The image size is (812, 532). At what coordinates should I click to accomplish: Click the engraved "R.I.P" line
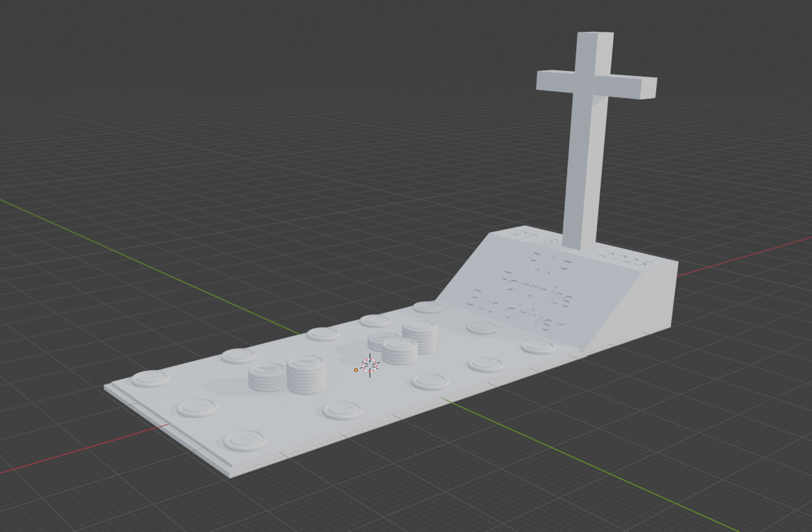pos(552,262)
